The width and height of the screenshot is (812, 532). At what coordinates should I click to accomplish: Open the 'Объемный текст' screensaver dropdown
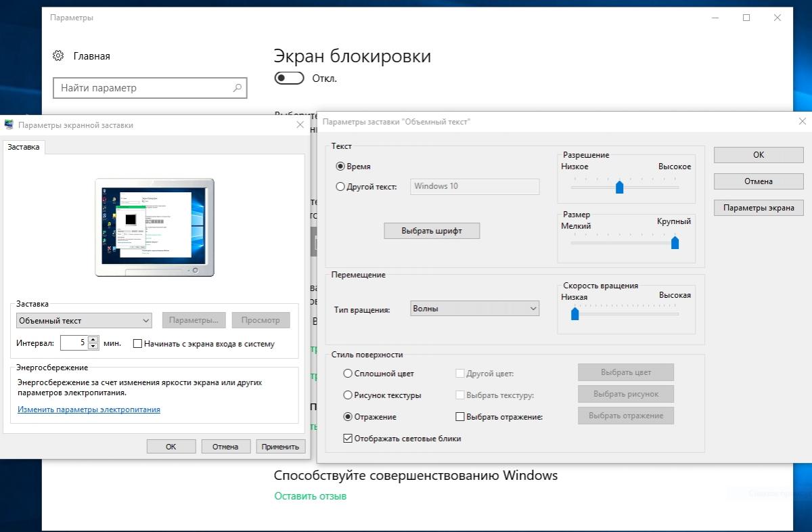[85, 320]
